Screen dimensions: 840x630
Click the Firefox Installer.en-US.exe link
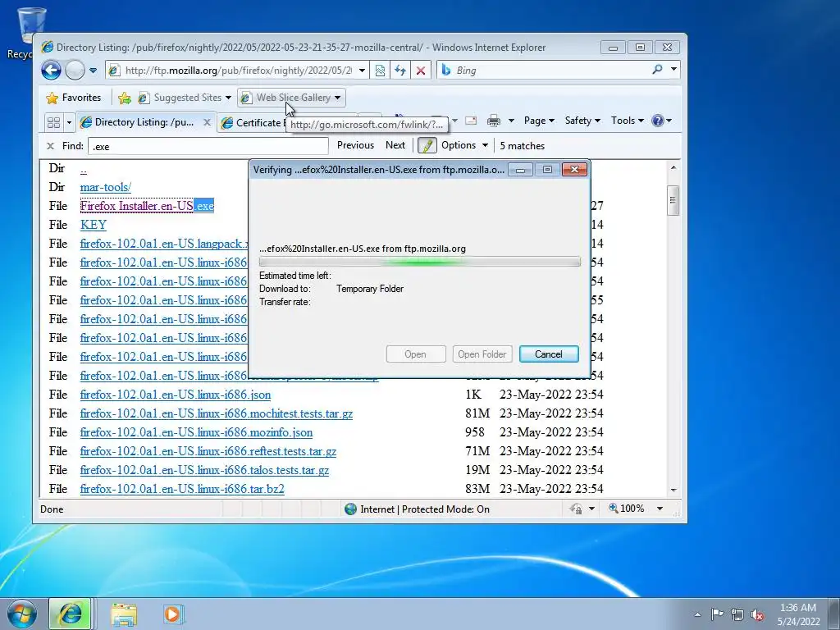[x=147, y=206]
